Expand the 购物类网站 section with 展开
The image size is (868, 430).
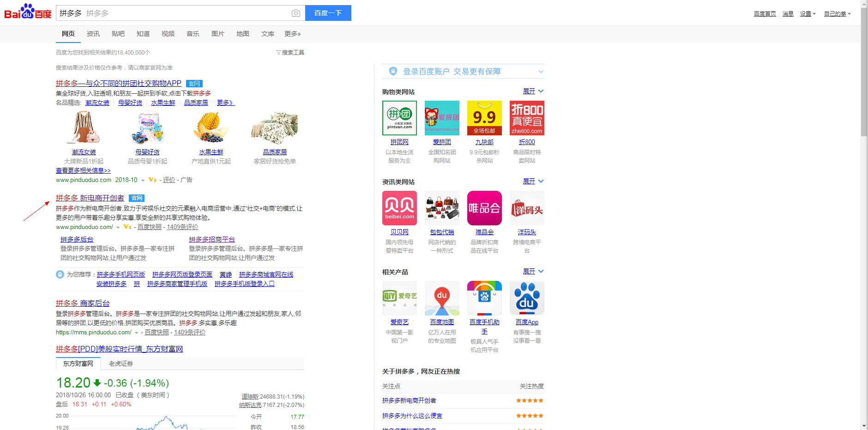[533, 91]
